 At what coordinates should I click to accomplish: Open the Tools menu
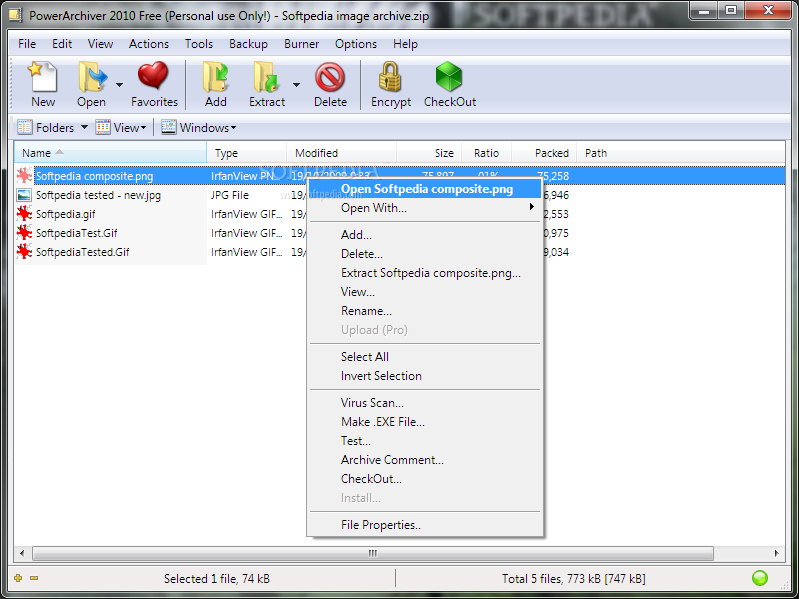[199, 44]
